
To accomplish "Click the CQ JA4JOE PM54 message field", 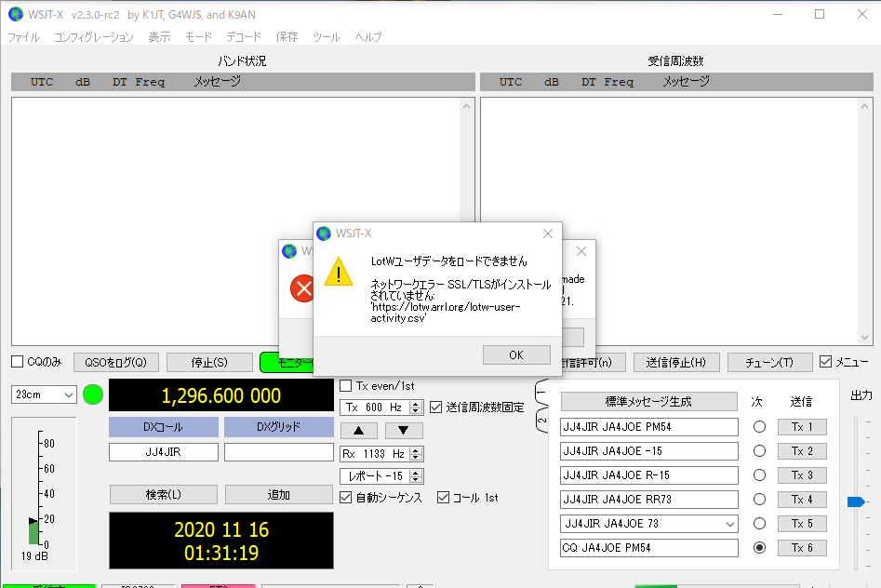I will pos(649,547).
